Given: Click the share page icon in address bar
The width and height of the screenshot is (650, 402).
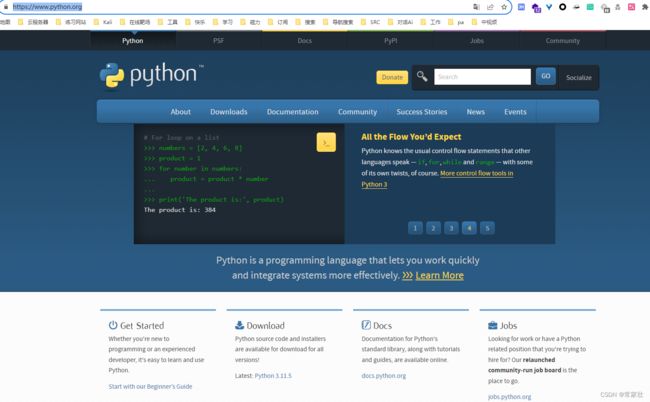Looking at the screenshot, I should pos(490,7).
